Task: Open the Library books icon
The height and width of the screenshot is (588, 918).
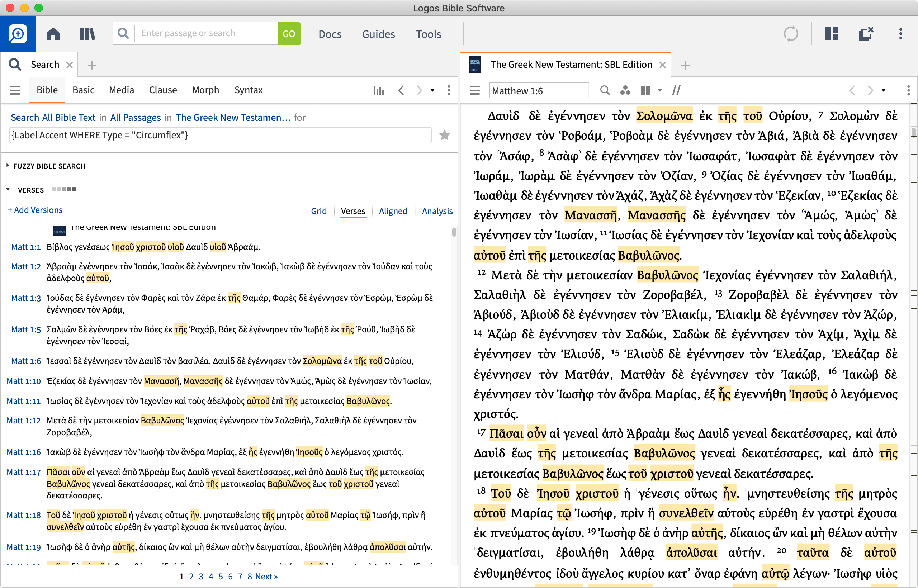Action: 87,34
